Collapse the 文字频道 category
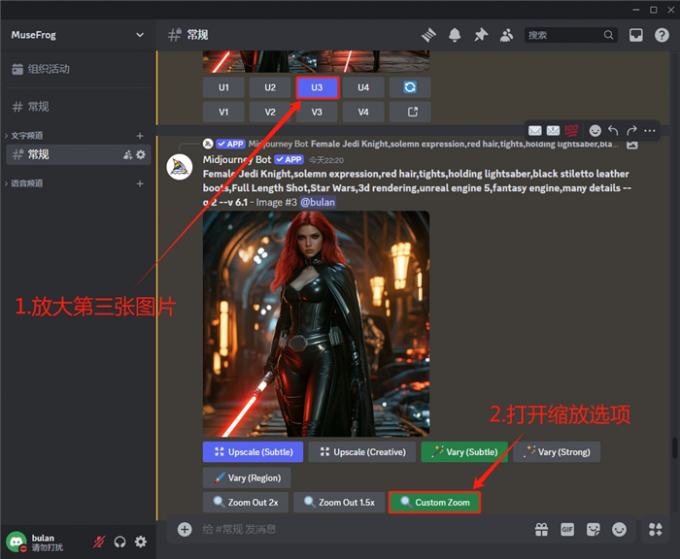680x559 pixels. click(25, 136)
